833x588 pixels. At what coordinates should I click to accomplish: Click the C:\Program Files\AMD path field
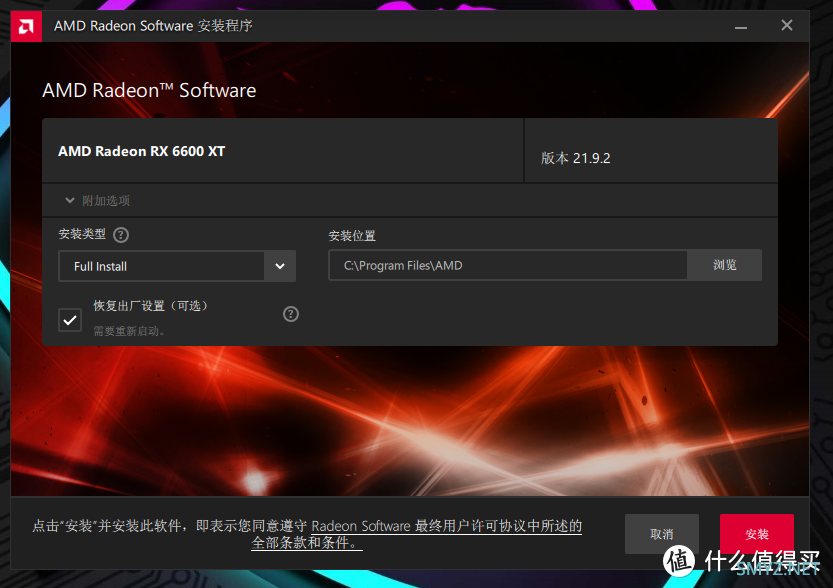point(508,265)
